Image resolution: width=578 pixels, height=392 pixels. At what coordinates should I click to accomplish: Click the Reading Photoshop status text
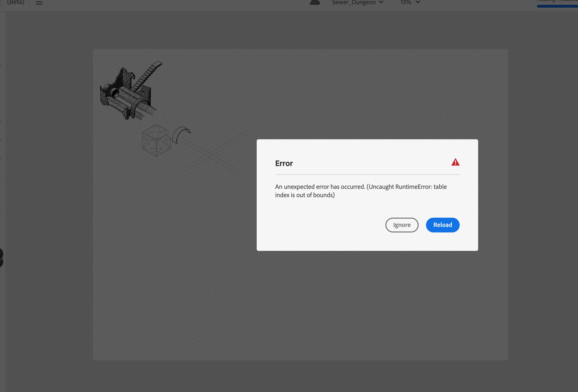tap(557, 1)
